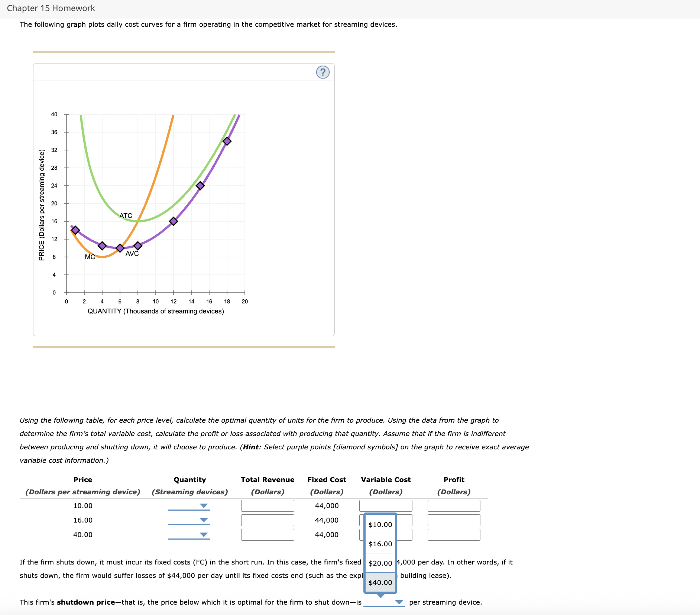Open the Quantity dropdown for price 40.00
This screenshot has height=615, width=700.
pos(203,535)
